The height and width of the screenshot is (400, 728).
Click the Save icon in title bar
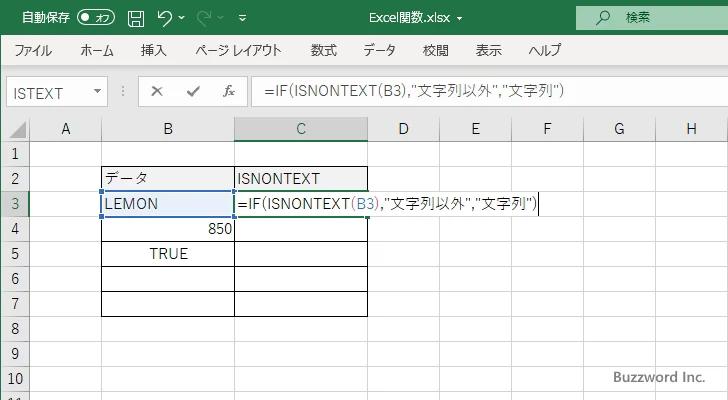pyautogui.click(x=136, y=19)
